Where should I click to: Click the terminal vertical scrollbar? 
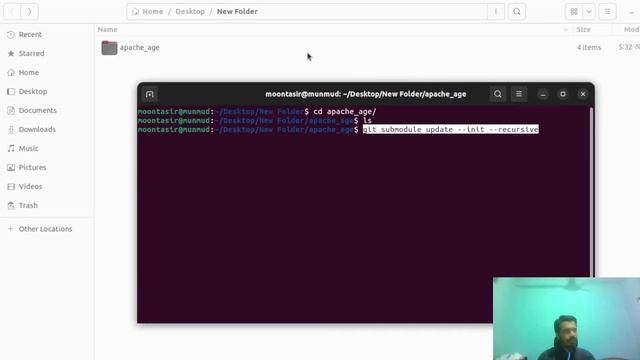591,192
